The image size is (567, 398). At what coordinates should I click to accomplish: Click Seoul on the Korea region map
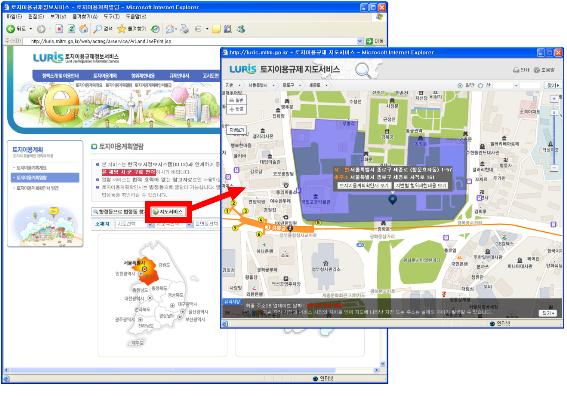(145, 269)
